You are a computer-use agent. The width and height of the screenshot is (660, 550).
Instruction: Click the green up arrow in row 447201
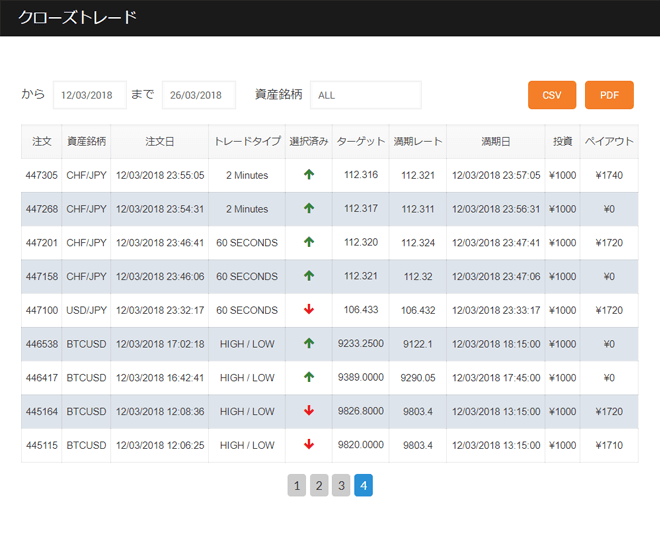click(309, 242)
